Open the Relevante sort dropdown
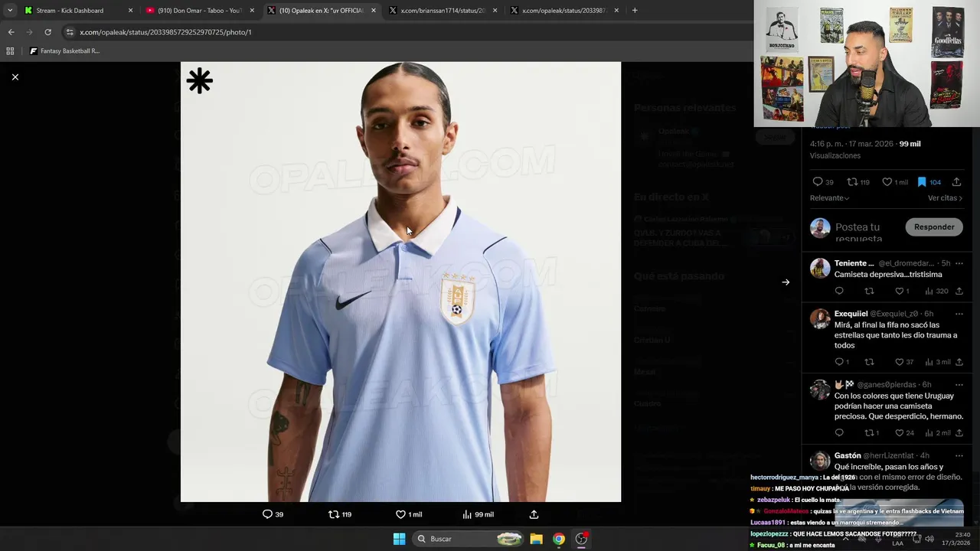 (829, 198)
